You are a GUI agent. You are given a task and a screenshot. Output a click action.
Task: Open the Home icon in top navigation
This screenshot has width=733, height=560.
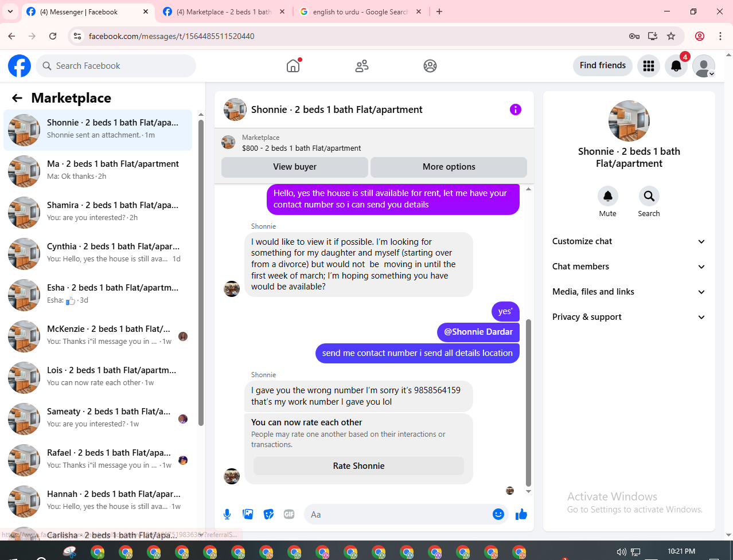(x=293, y=66)
